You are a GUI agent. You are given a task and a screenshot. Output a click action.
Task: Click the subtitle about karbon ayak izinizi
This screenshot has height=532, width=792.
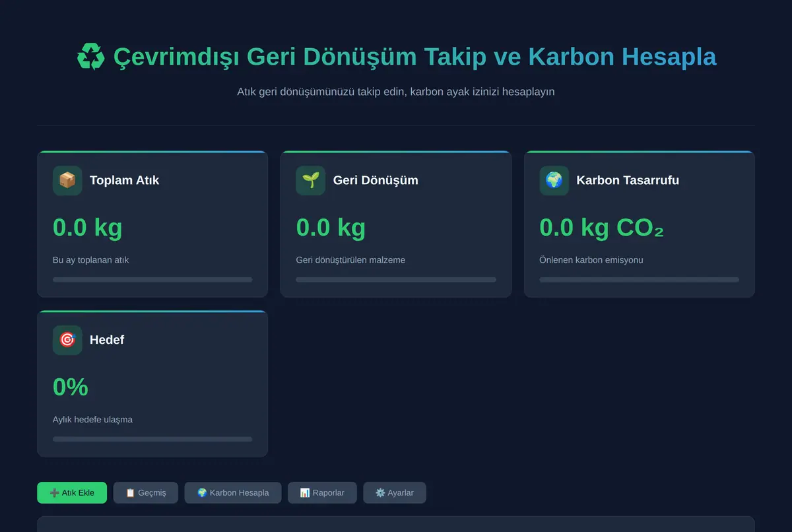tap(396, 92)
